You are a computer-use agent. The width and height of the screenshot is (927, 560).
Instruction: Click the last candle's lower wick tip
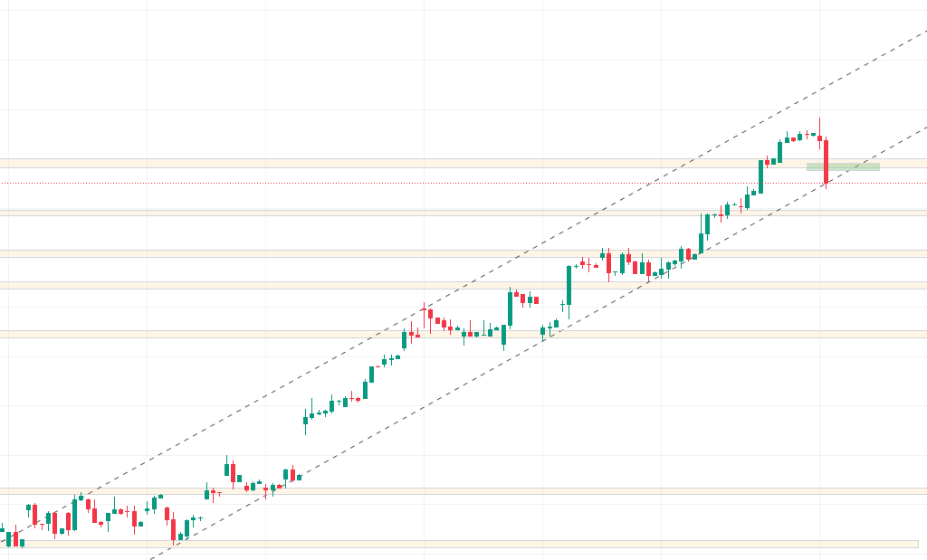(x=826, y=187)
